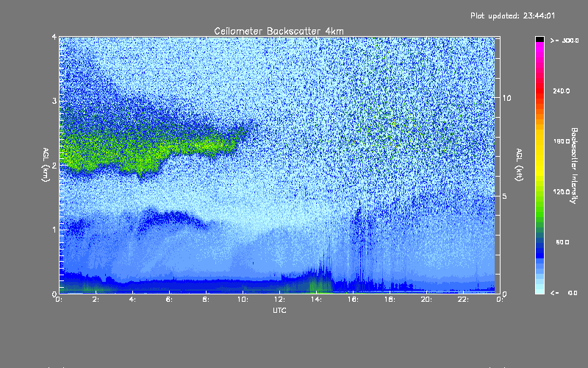Click the 20: tick on the UTC axis
This screenshot has width=588, height=368.
pos(426,300)
